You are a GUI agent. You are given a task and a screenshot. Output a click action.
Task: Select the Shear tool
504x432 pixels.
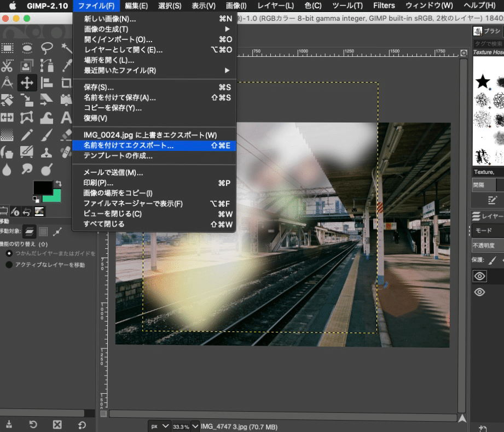[47, 100]
